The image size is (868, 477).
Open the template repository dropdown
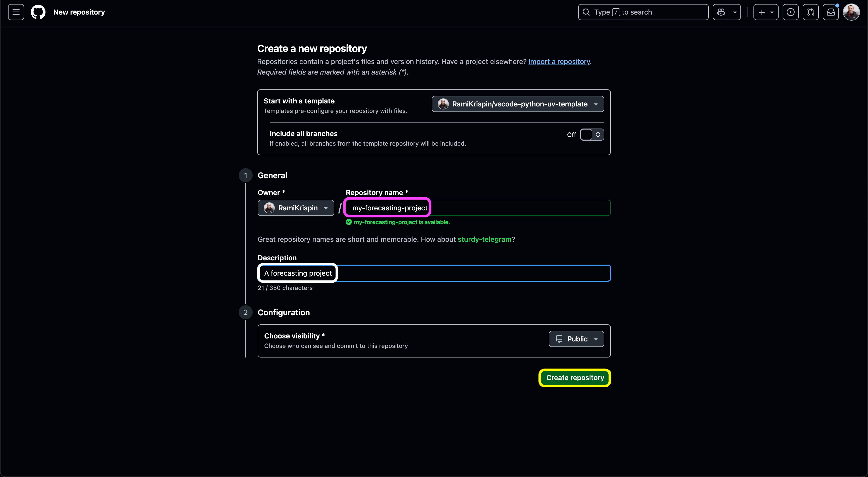pos(518,104)
